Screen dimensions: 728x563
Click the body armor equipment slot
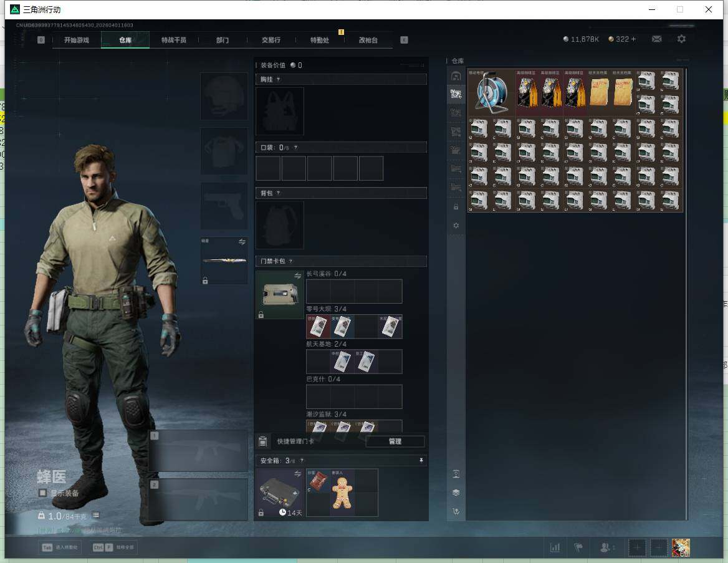click(x=224, y=152)
